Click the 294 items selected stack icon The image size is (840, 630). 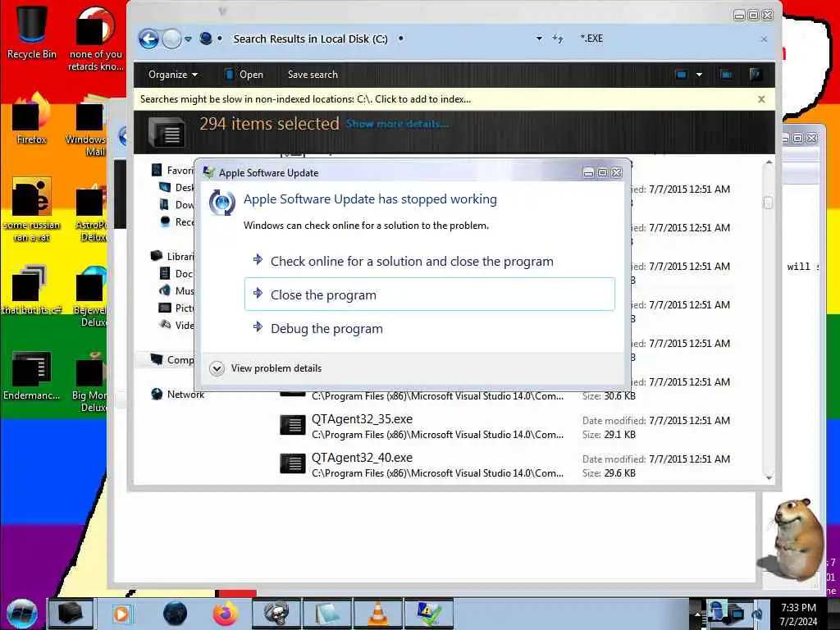pos(167,132)
